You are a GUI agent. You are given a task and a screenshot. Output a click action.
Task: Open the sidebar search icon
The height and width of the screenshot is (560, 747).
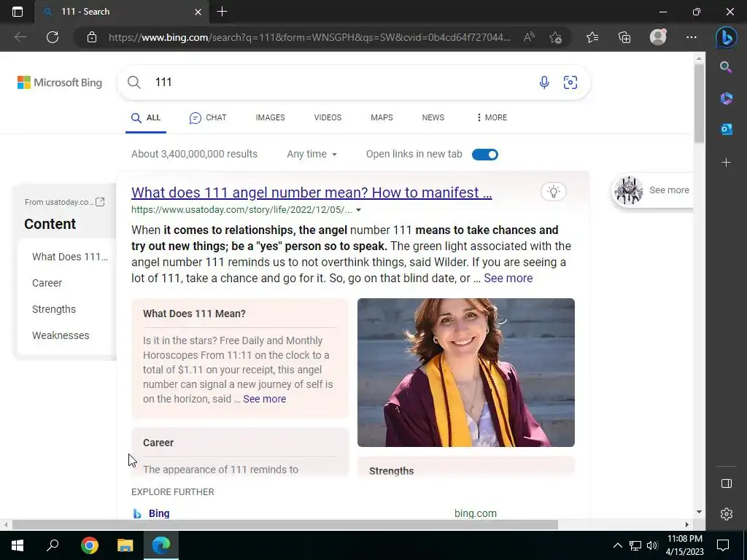(x=726, y=67)
